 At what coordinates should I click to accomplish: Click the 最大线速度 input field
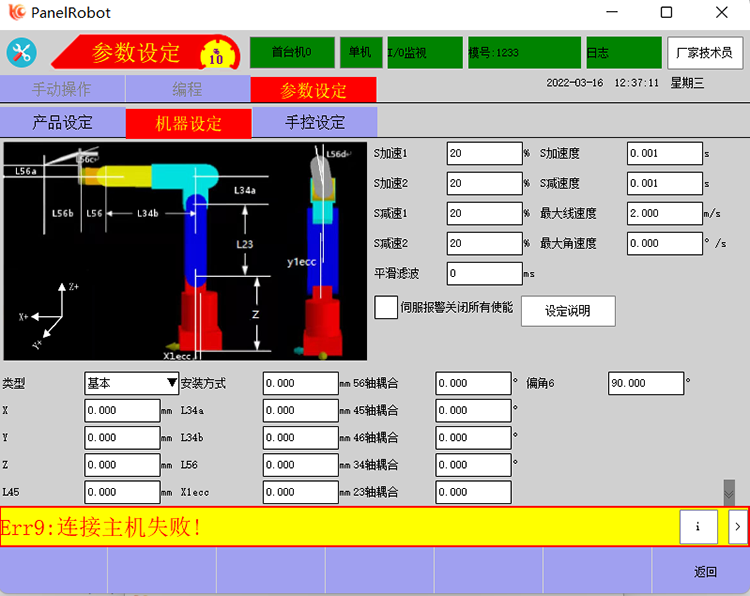(664, 213)
